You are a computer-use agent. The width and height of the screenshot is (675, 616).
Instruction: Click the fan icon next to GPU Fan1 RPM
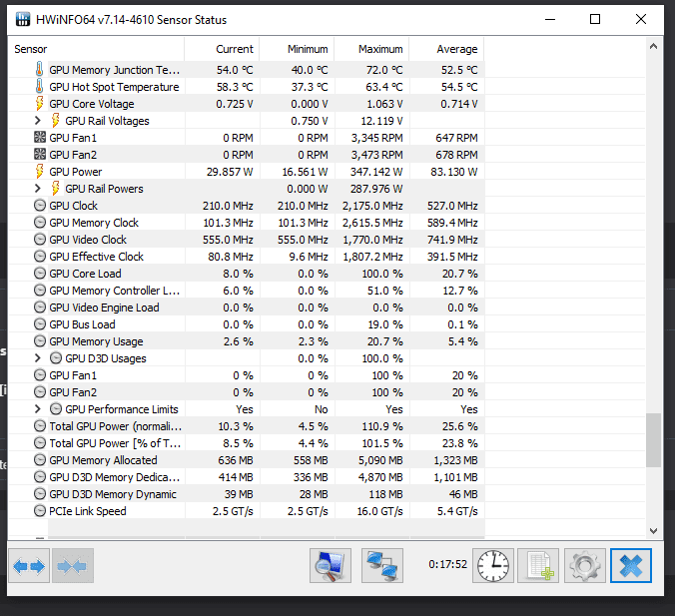coord(40,138)
